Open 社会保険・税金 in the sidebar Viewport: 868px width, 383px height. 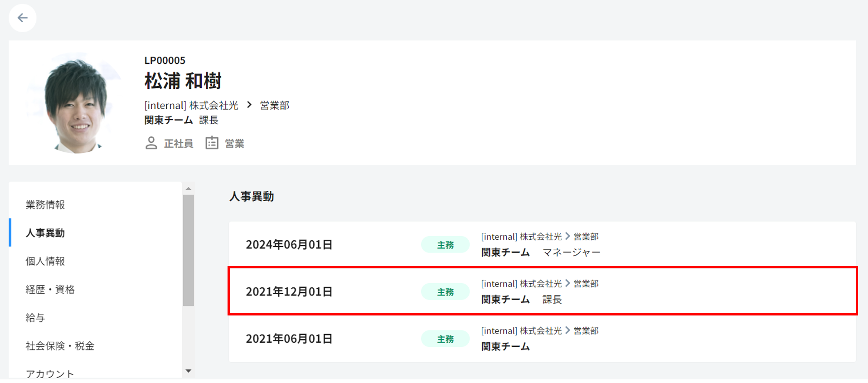60,346
